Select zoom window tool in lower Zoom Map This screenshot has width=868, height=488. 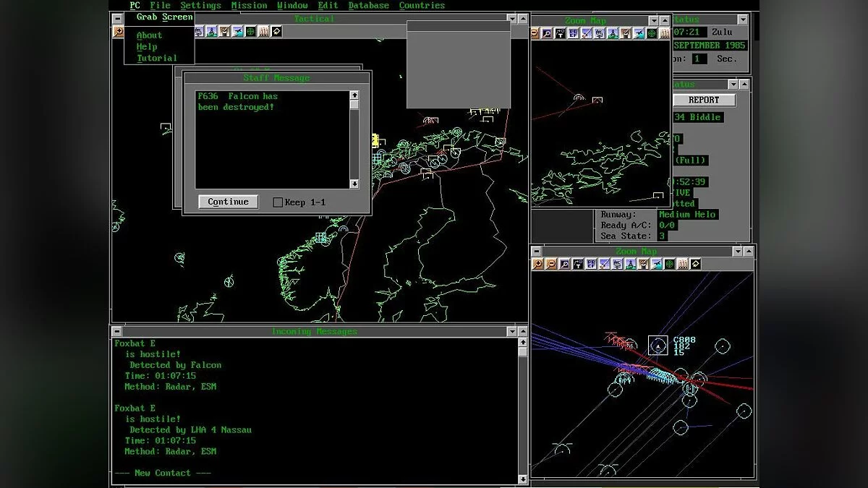point(565,264)
